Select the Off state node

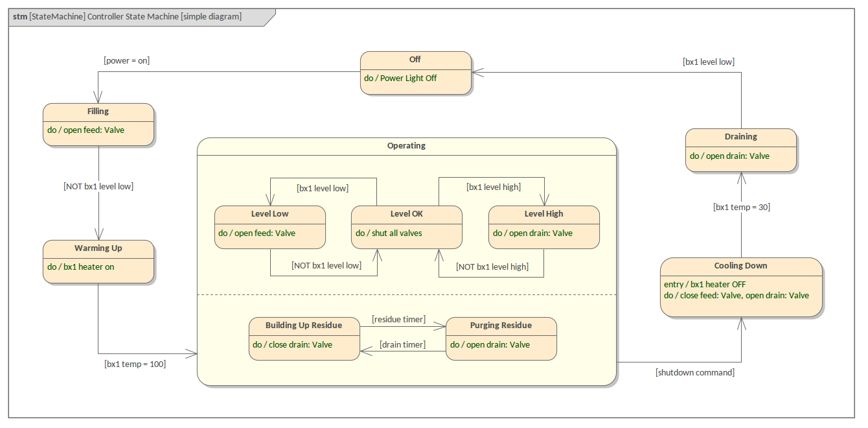[415, 73]
